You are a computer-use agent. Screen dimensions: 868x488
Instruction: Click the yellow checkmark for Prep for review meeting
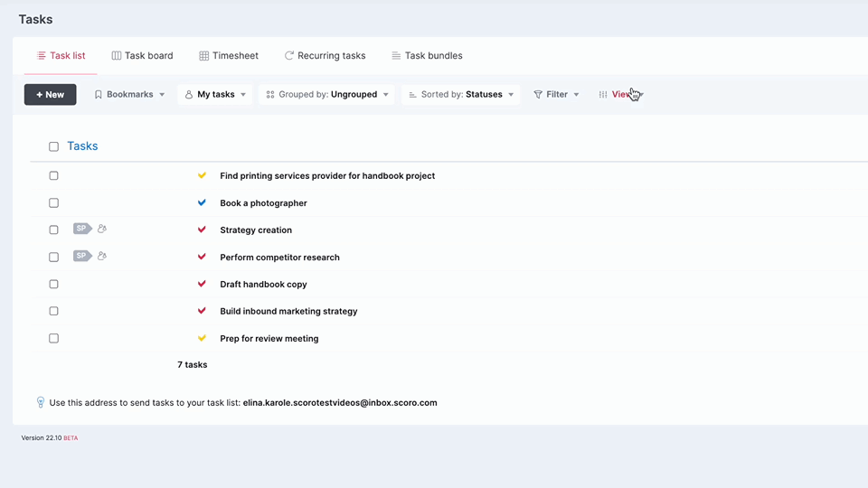pos(202,338)
